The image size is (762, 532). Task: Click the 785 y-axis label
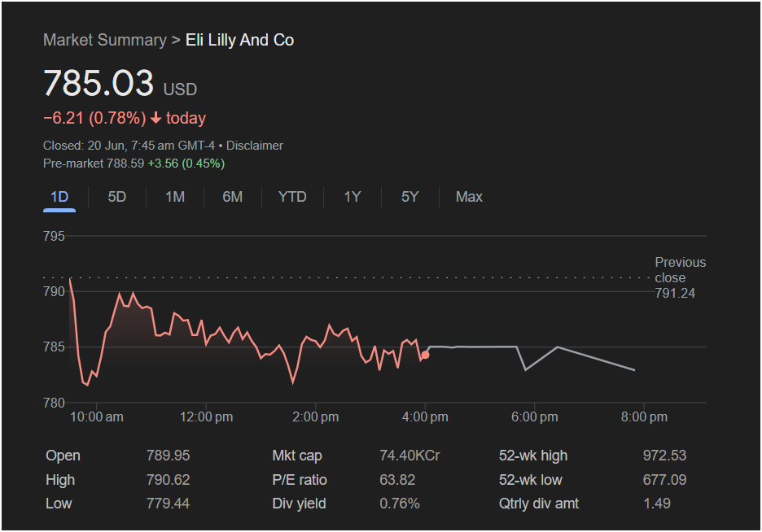[54, 347]
